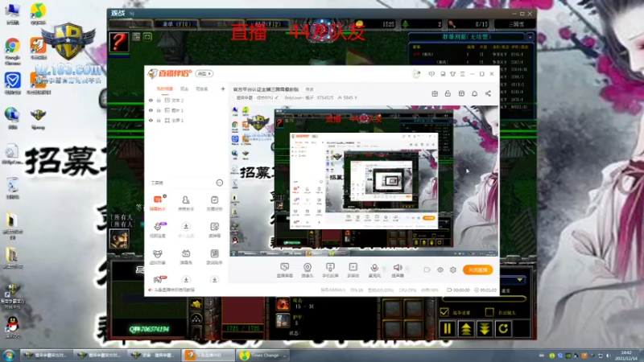
Task: Open the Times Change taskbar item
Action: [263, 355]
